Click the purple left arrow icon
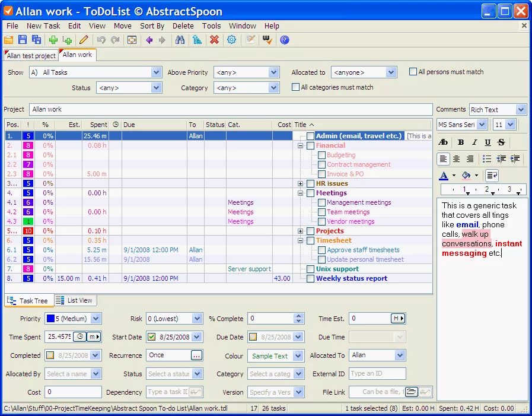The height and width of the screenshot is (416, 532). 149,40
